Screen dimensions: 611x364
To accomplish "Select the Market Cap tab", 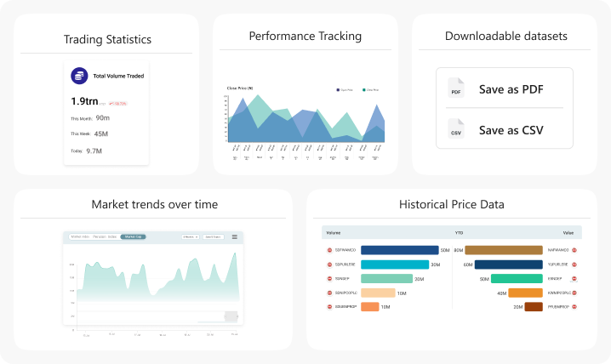I will point(134,236).
